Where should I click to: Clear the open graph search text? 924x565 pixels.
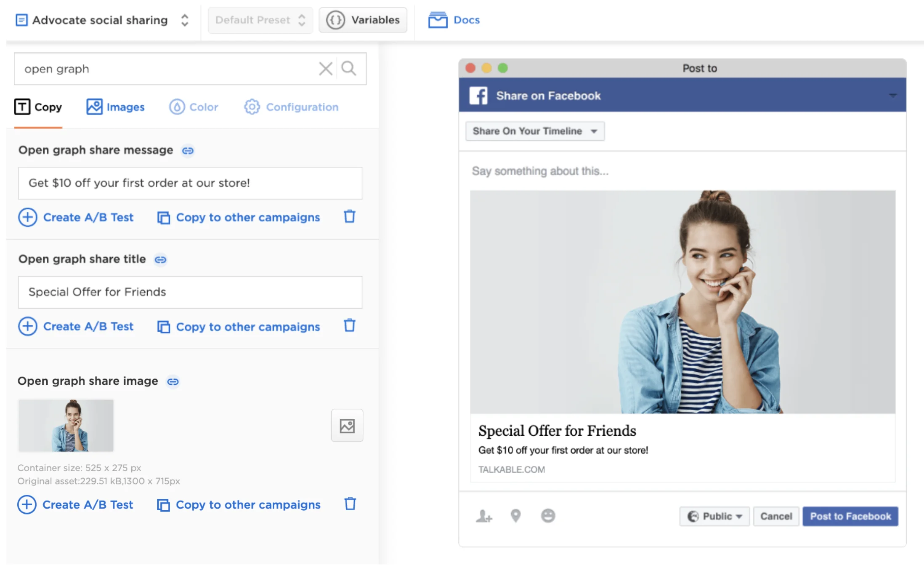coord(325,69)
